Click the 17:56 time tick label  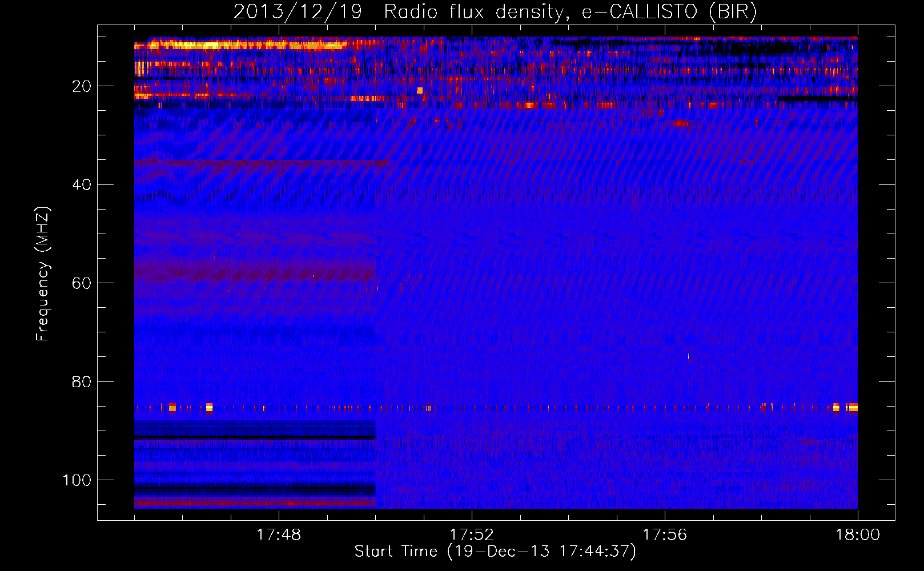(665, 535)
